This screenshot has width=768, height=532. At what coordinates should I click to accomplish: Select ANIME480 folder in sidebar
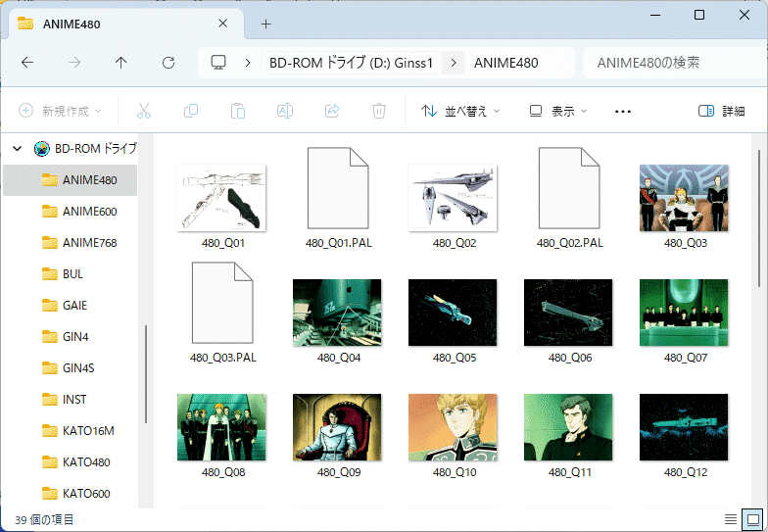[x=71, y=180]
